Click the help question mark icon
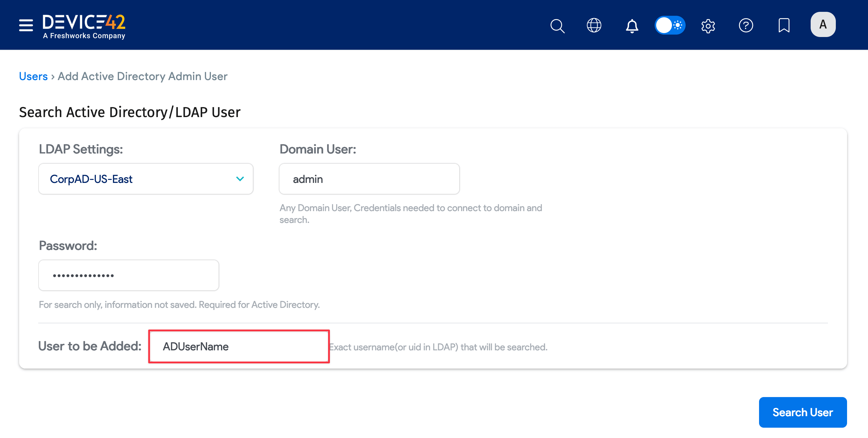Viewport: 868px width, 438px height. [x=746, y=25]
